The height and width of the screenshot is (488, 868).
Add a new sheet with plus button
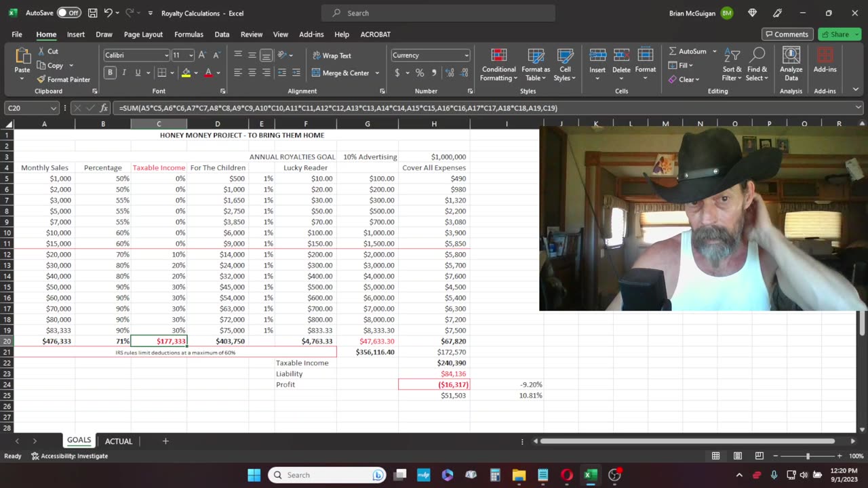tap(165, 441)
